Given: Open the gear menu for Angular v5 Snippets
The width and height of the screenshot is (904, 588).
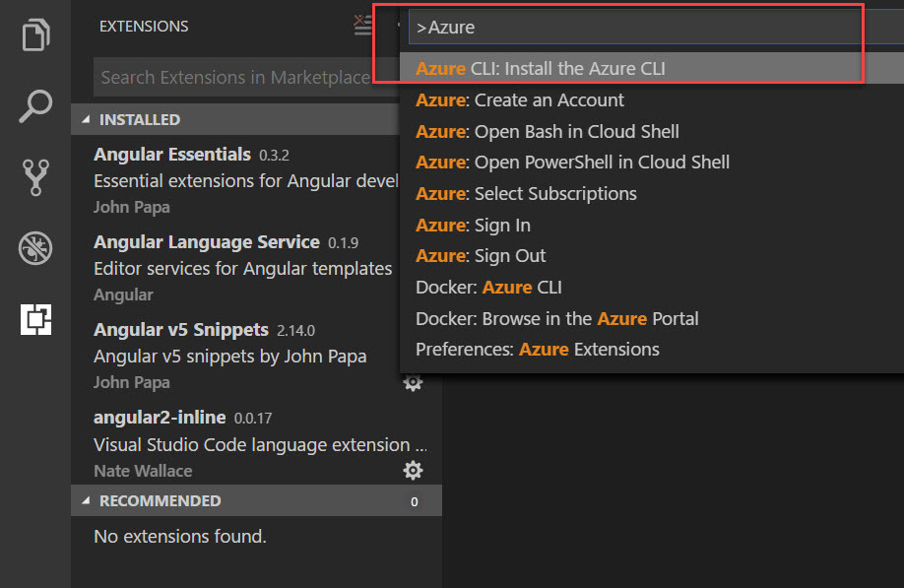Looking at the screenshot, I should (413, 382).
